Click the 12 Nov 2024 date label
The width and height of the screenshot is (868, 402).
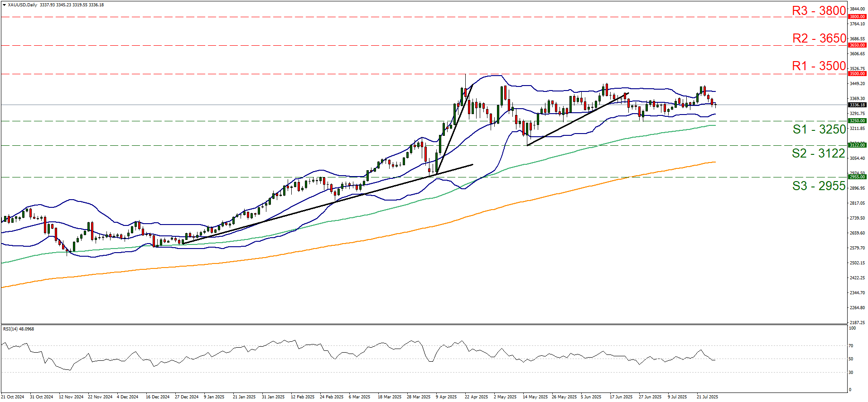point(71,397)
